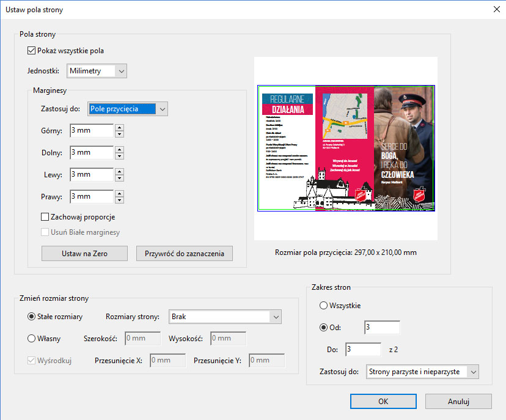Open the Jednostki units dropdown
Image resolution: width=506 pixels, height=420 pixels.
click(x=97, y=71)
